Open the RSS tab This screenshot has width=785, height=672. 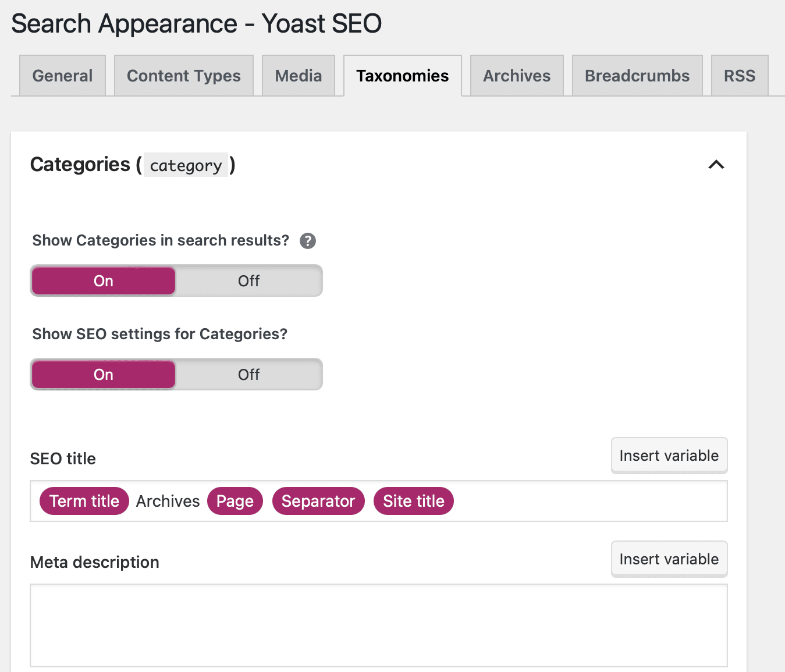point(739,75)
